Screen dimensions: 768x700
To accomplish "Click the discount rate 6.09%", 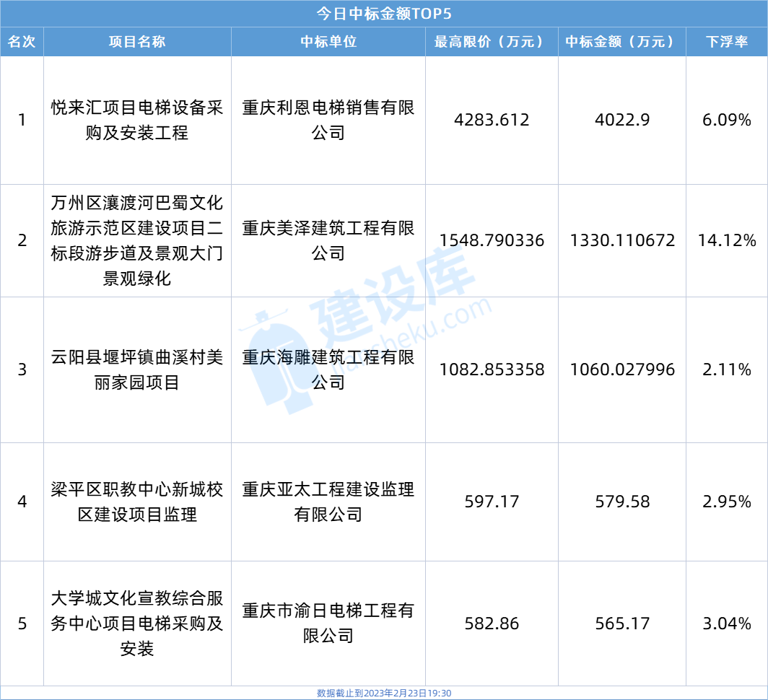I will 727,120.
